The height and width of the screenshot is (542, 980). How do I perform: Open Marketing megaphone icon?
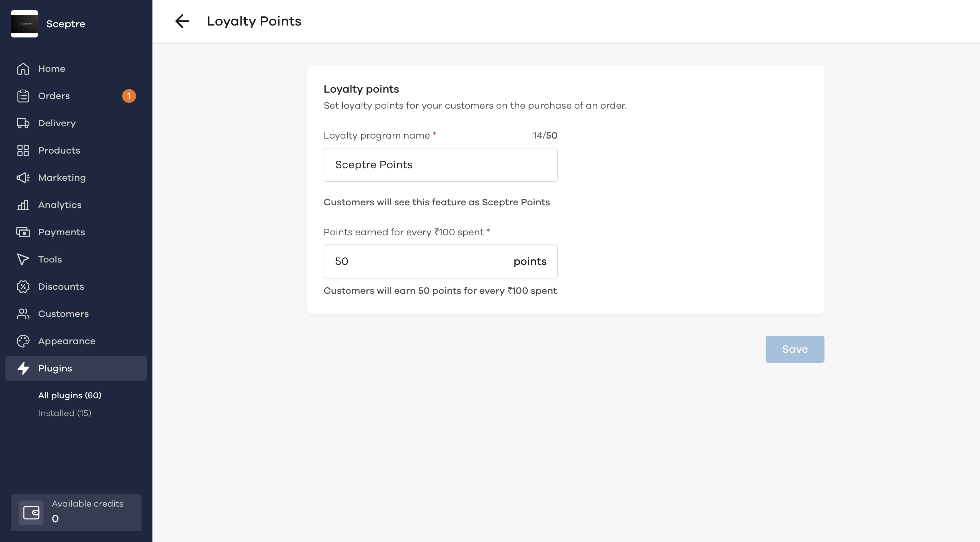[23, 178]
